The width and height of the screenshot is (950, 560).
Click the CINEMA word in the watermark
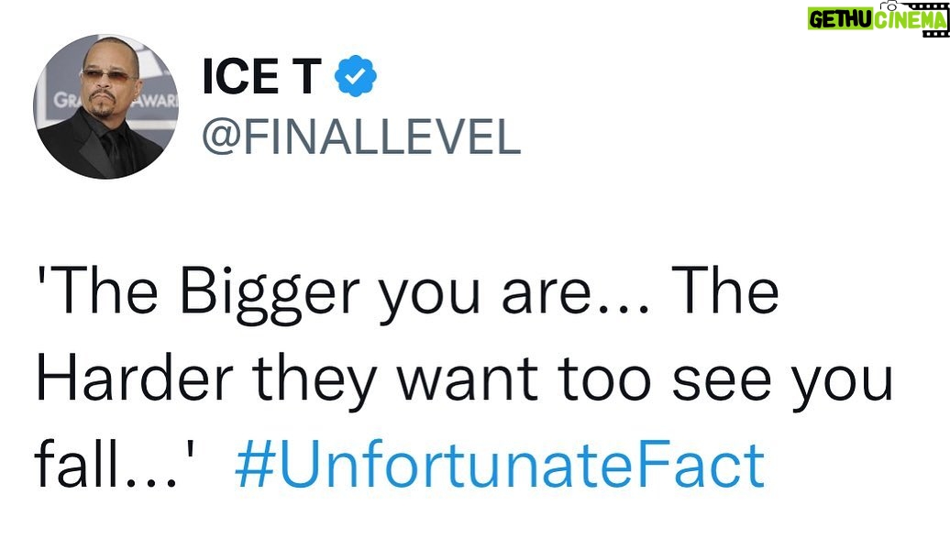coord(910,19)
